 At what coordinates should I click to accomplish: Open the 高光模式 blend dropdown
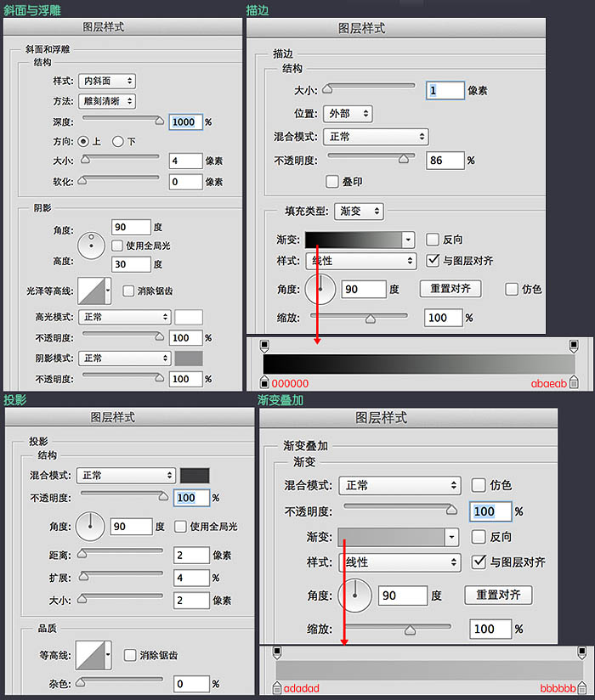coord(125,317)
